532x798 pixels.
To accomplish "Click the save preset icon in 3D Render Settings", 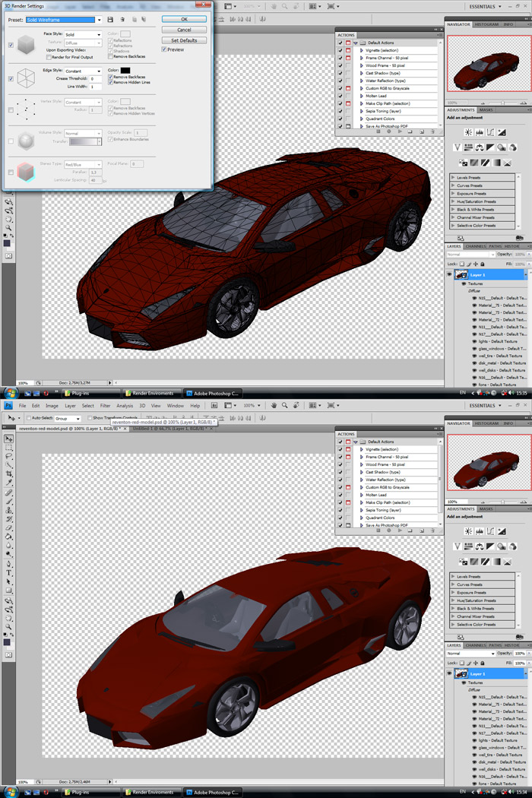I will point(110,19).
